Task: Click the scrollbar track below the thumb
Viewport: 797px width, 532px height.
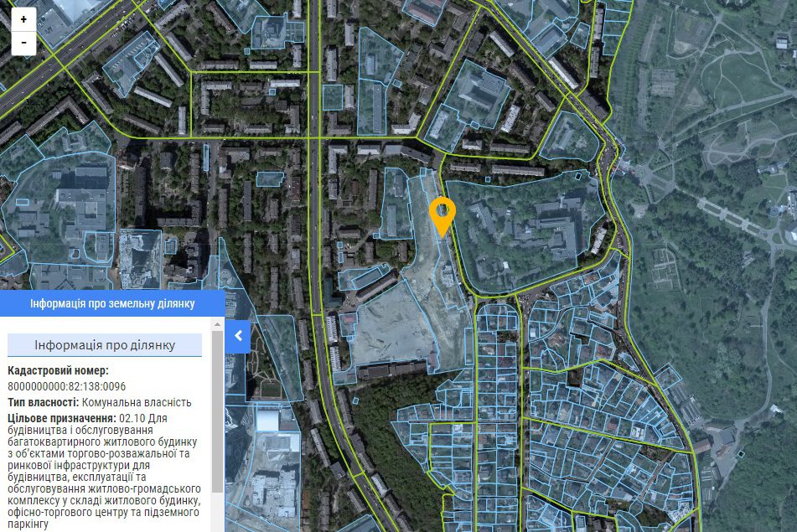Action: [x=218, y=511]
